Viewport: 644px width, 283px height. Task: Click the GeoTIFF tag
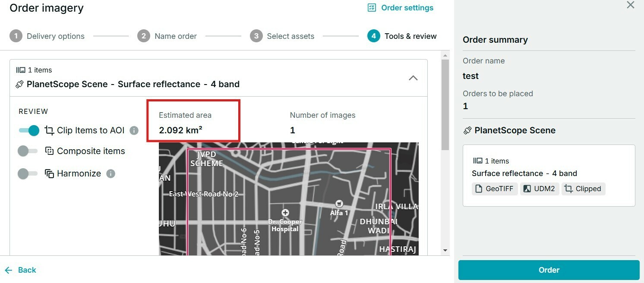point(495,189)
